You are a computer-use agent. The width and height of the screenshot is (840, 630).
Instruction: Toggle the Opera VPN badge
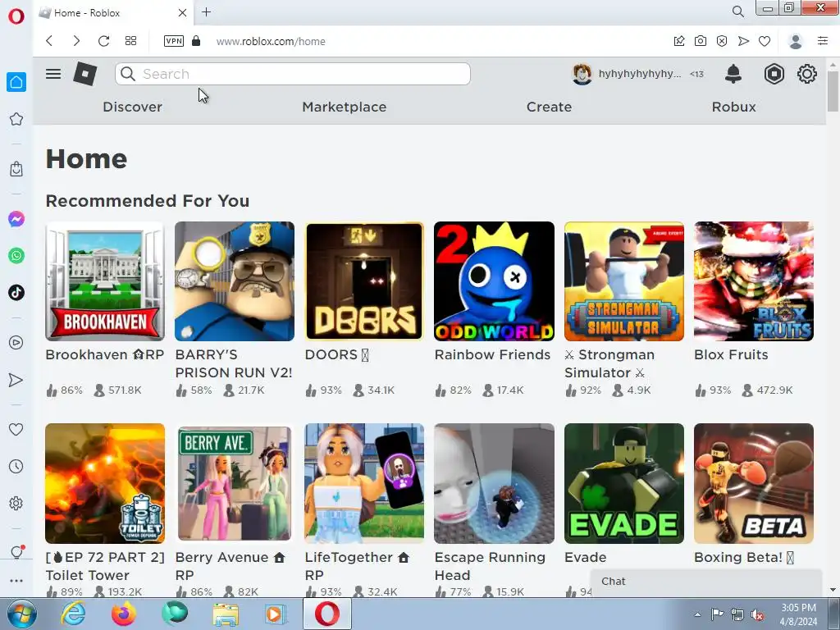174,41
